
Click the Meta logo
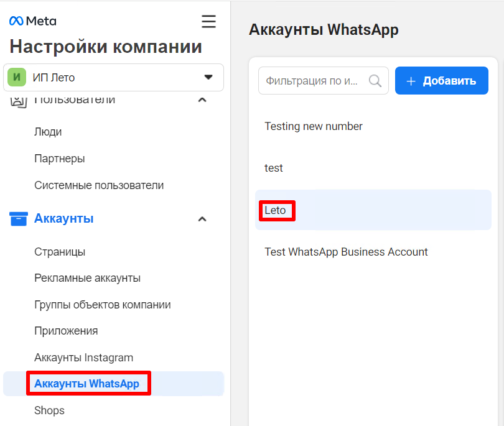pyautogui.click(x=32, y=21)
